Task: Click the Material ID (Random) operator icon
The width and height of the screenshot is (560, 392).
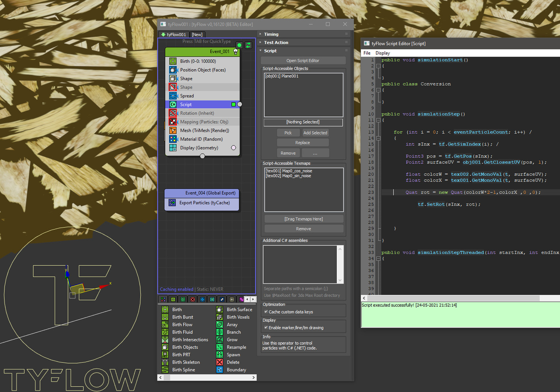Action: tap(173, 139)
